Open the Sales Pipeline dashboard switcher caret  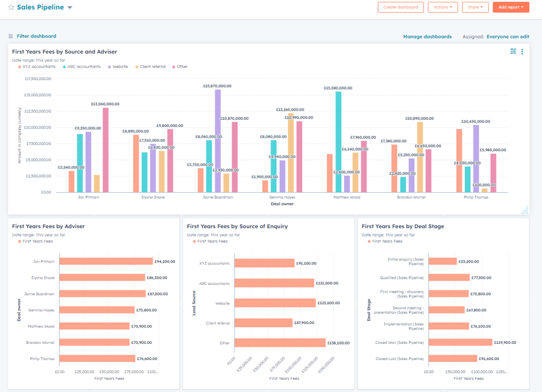(70, 8)
